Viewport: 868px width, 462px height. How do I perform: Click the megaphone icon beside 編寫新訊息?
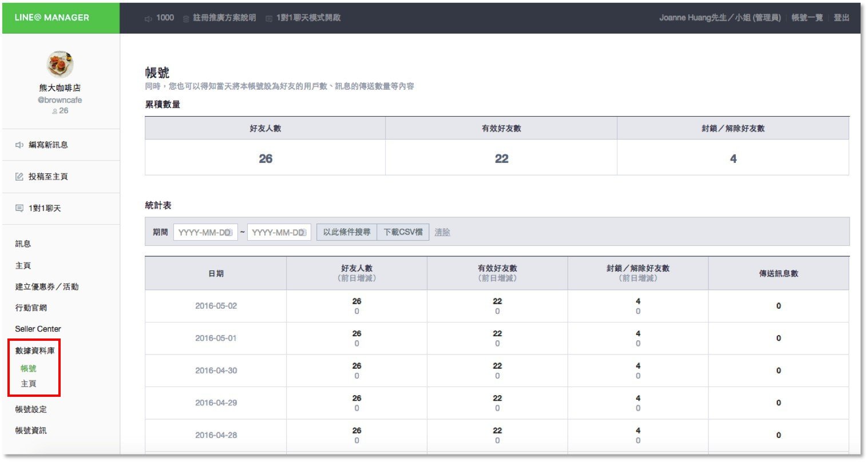click(x=19, y=145)
